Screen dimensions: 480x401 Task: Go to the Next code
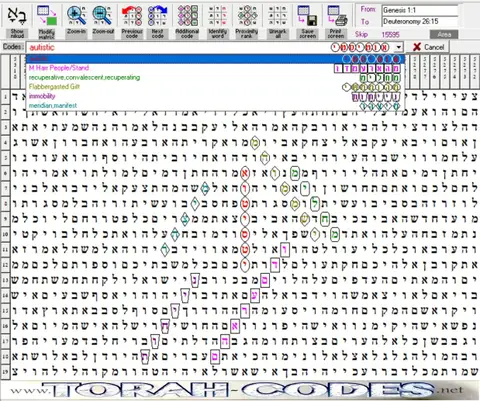(158, 16)
